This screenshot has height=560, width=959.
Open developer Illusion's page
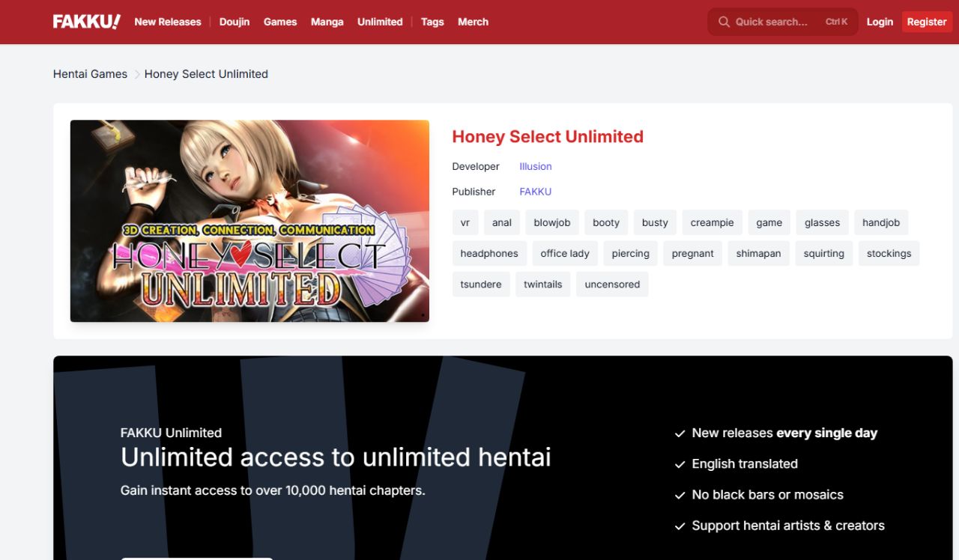pos(536,166)
